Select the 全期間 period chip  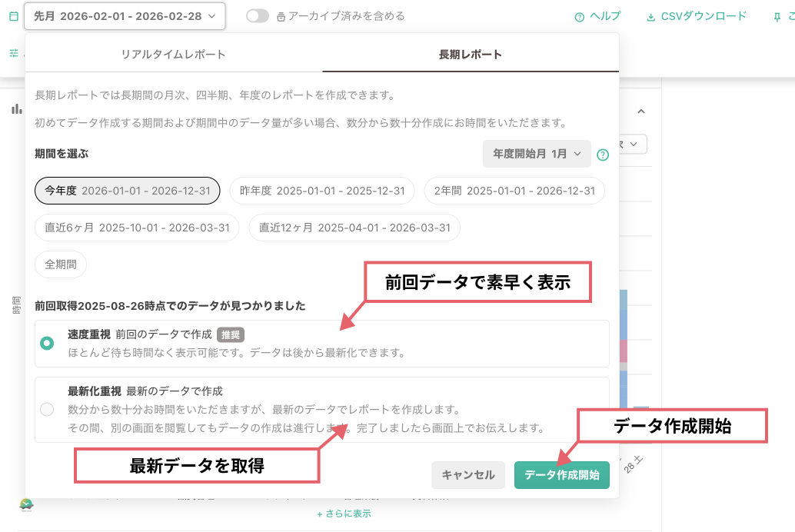pos(60,264)
